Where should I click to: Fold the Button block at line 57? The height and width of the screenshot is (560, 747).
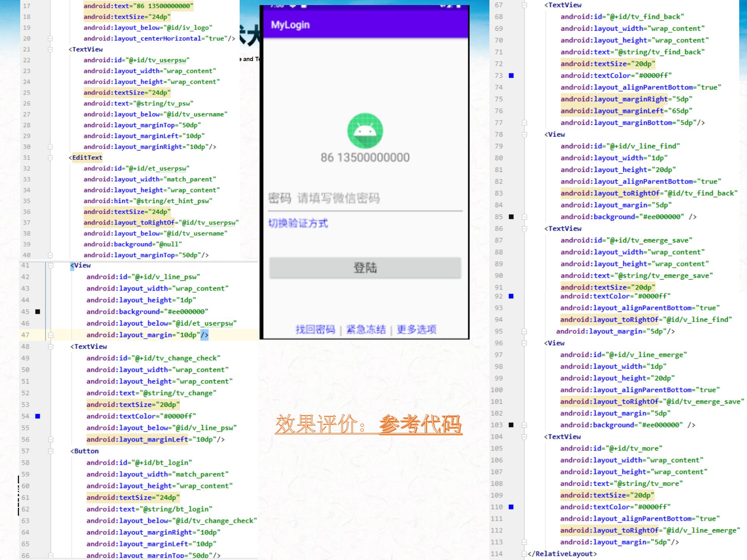point(51,451)
